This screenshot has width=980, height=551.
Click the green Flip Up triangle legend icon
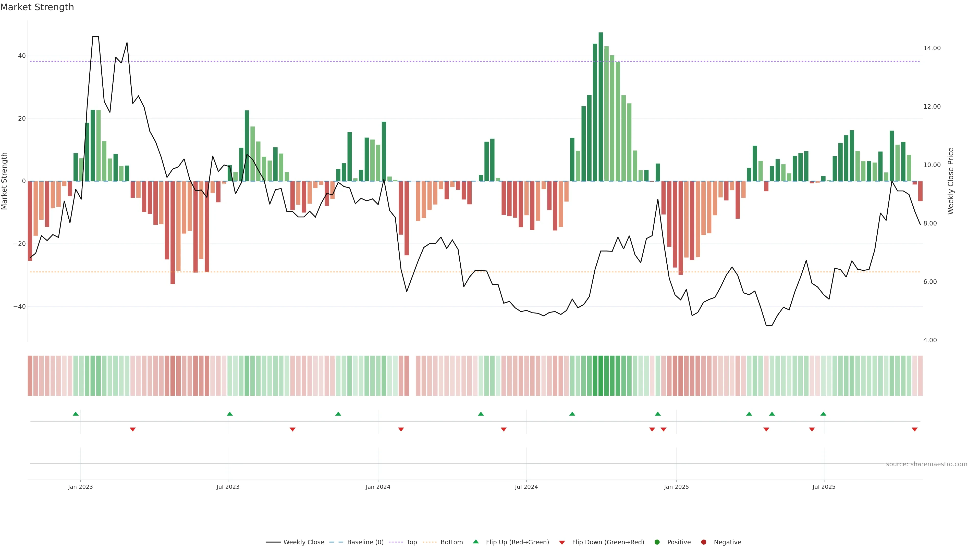(475, 542)
